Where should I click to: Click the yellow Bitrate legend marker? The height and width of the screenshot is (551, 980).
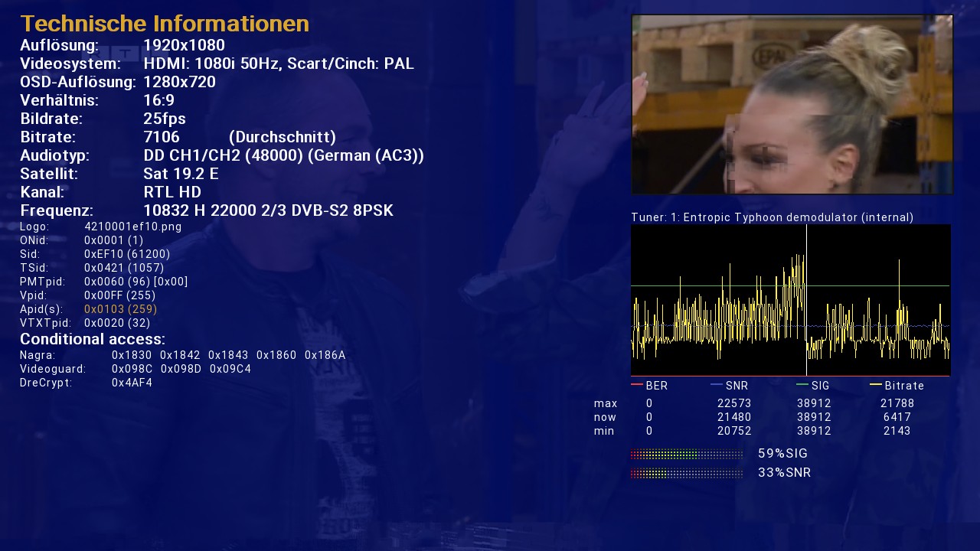pyautogui.click(x=875, y=385)
